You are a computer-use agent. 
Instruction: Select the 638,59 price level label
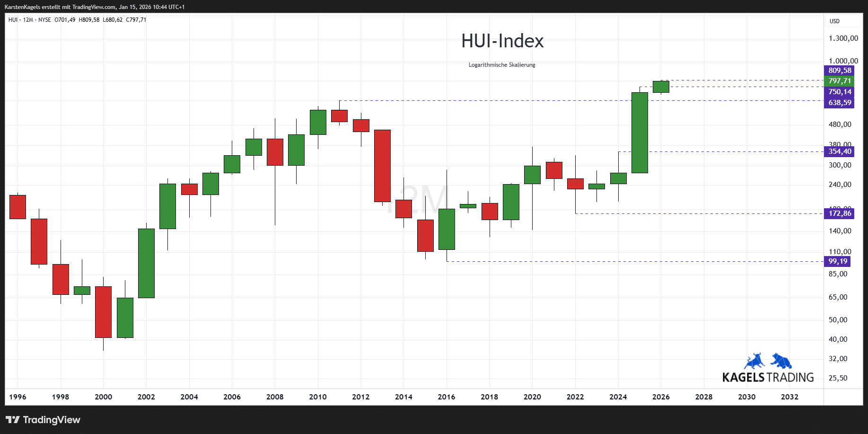(840, 103)
